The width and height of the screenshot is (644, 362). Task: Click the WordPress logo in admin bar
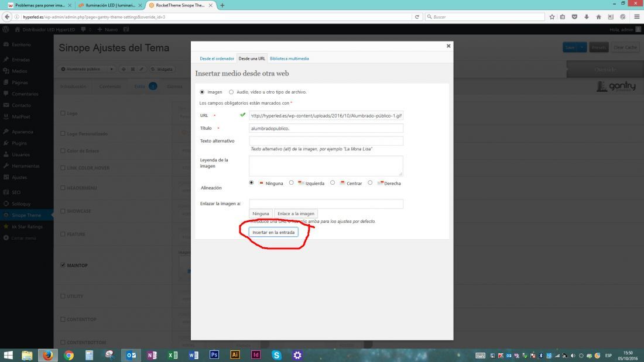pyautogui.click(x=6, y=30)
